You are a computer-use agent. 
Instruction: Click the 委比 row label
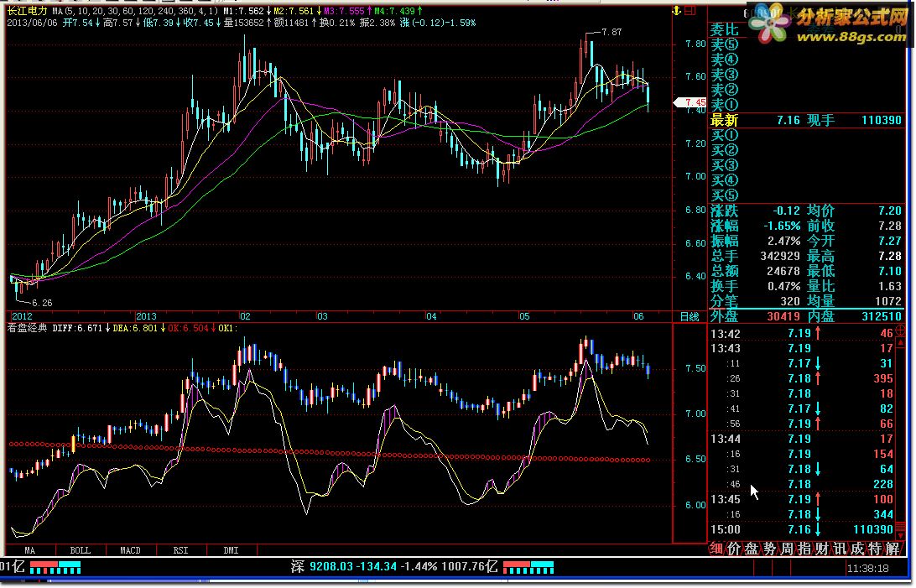click(x=725, y=29)
